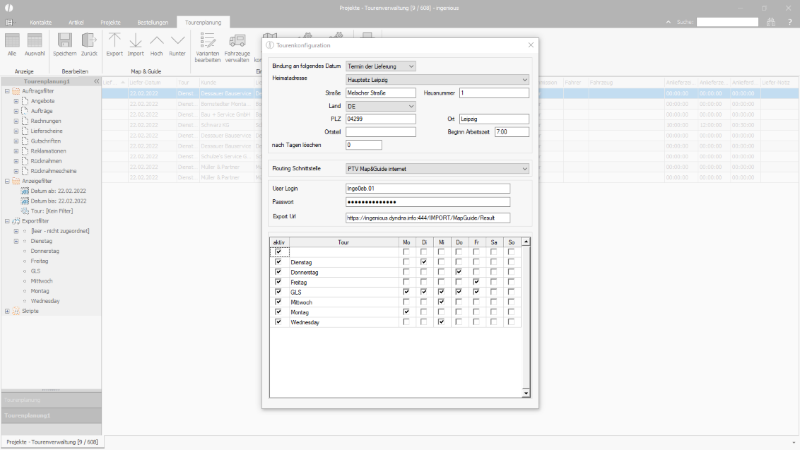800x450 pixels.
Task: Collapse the Exportfilter tree node
Action: point(7,221)
